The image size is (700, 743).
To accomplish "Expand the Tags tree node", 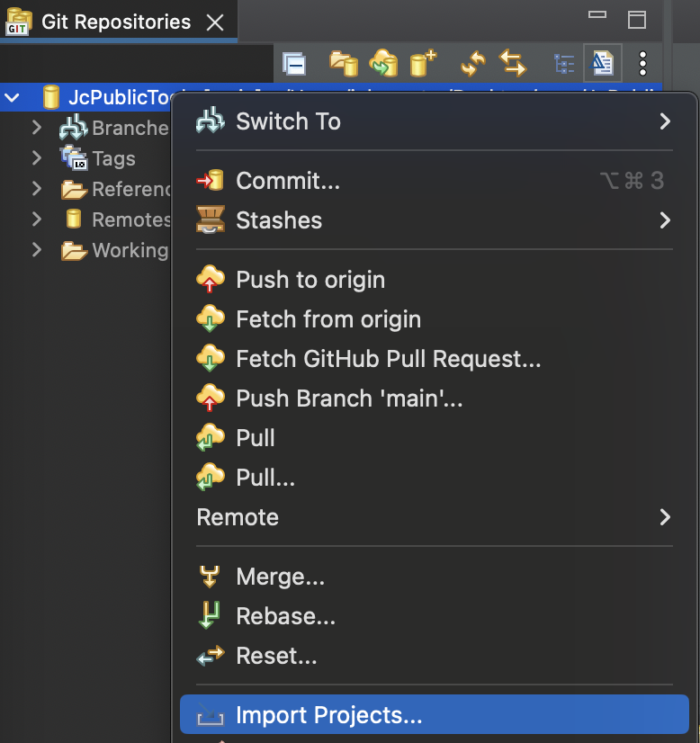I will pyautogui.click(x=37, y=157).
